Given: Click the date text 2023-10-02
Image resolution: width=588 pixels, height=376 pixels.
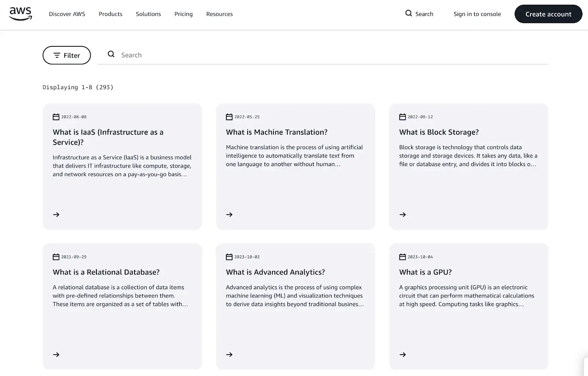Looking at the screenshot, I should coord(247,257).
